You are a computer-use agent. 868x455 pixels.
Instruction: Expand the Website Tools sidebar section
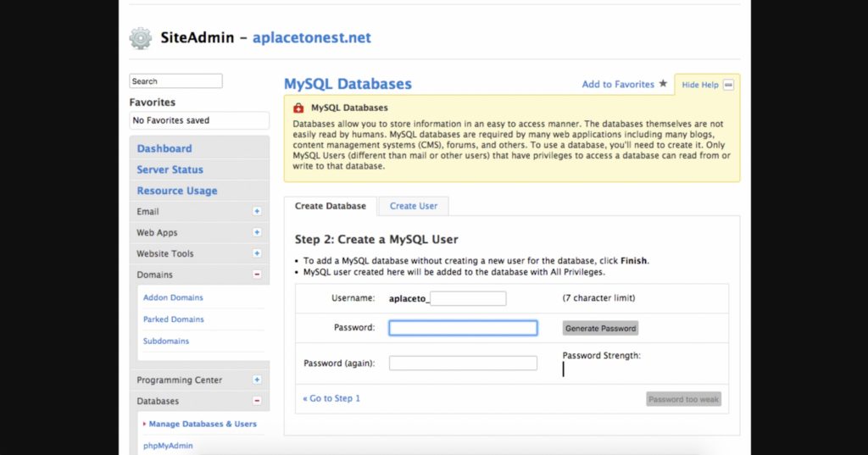[257, 253]
